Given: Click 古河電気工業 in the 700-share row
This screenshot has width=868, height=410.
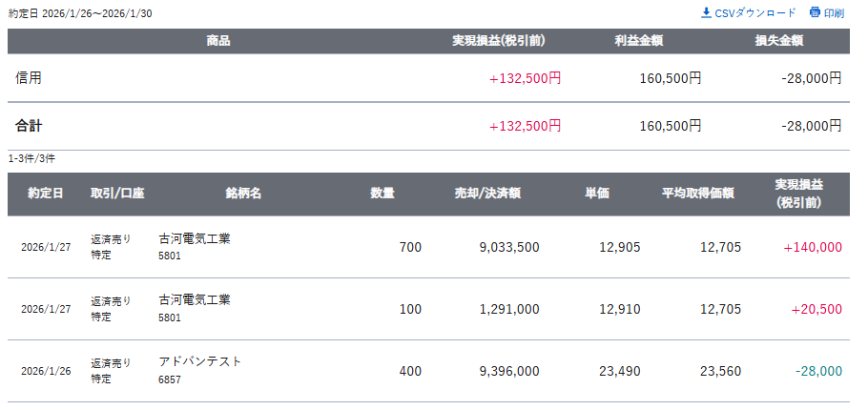Looking at the screenshot, I should pos(195,238).
